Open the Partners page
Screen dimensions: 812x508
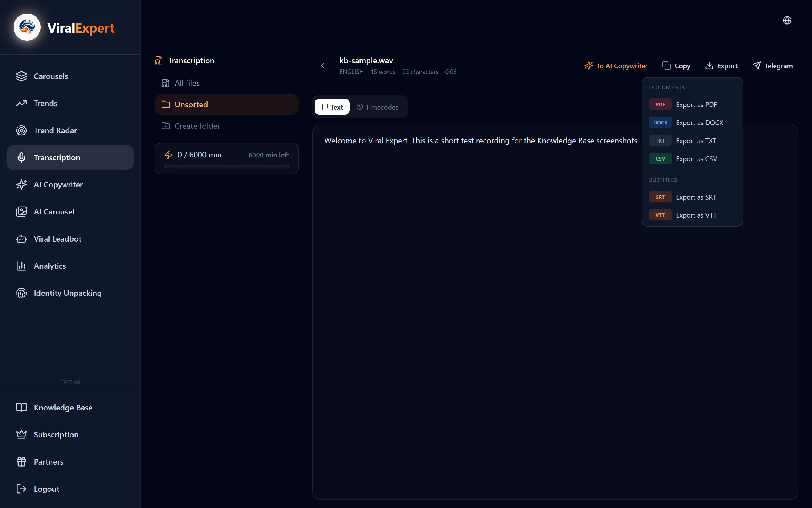(70, 462)
